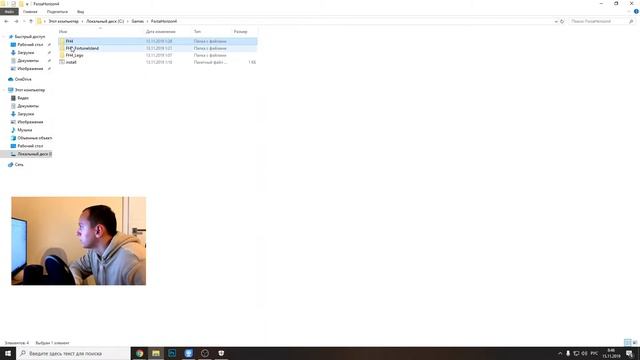Open quick access toolbar customize arrow
Screen dimensions: 640x360
point(27,4)
